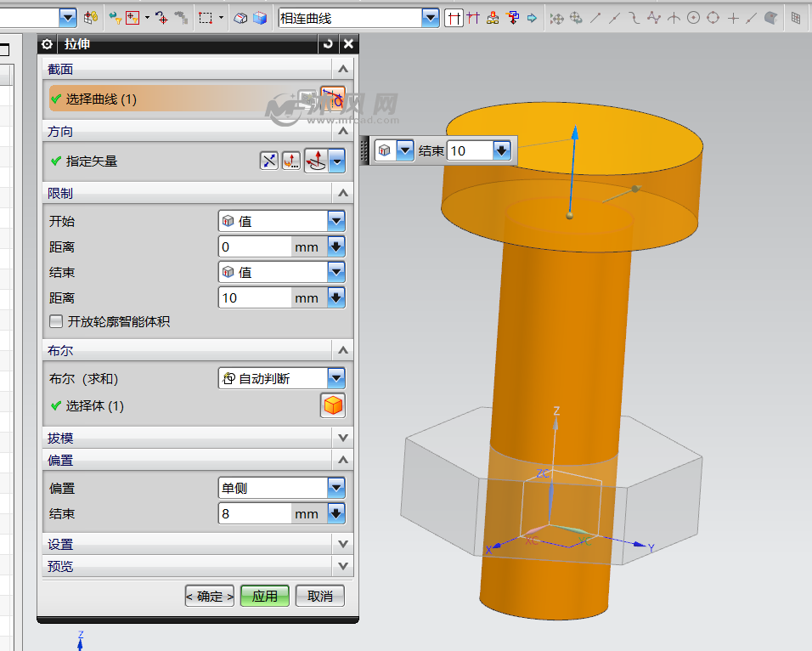Click the grid icon at toolbar end
The image size is (812, 651).
[796, 18]
